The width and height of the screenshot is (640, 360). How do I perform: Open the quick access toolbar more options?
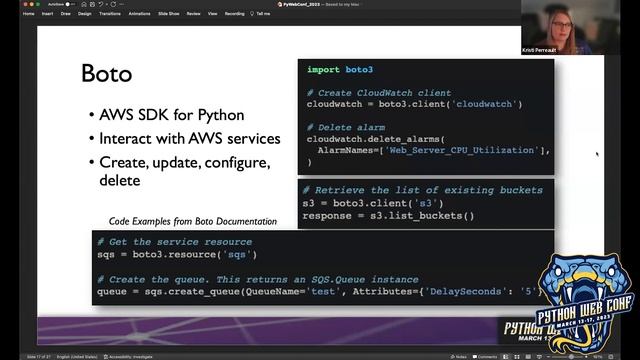tap(122, 4)
